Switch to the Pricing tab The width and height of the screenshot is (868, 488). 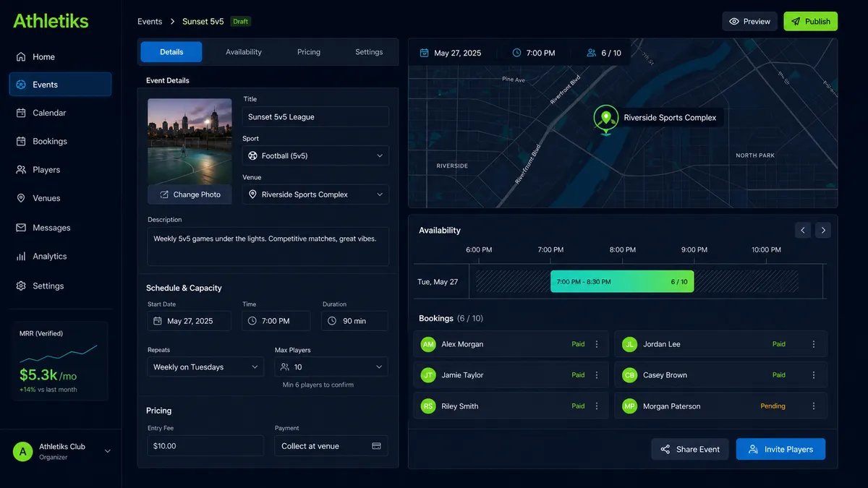click(309, 52)
